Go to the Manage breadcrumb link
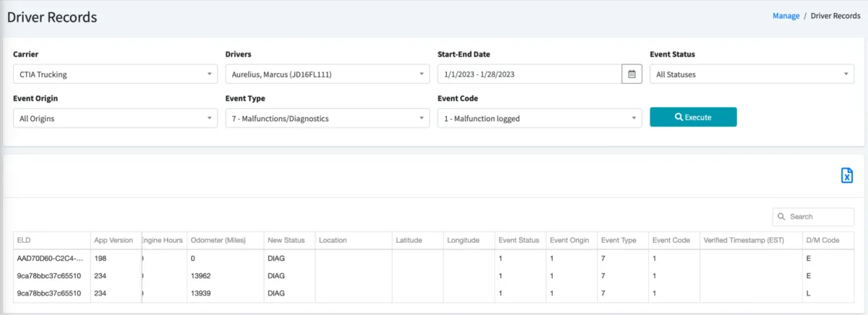This screenshot has height=315, width=868. click(786, 16)
